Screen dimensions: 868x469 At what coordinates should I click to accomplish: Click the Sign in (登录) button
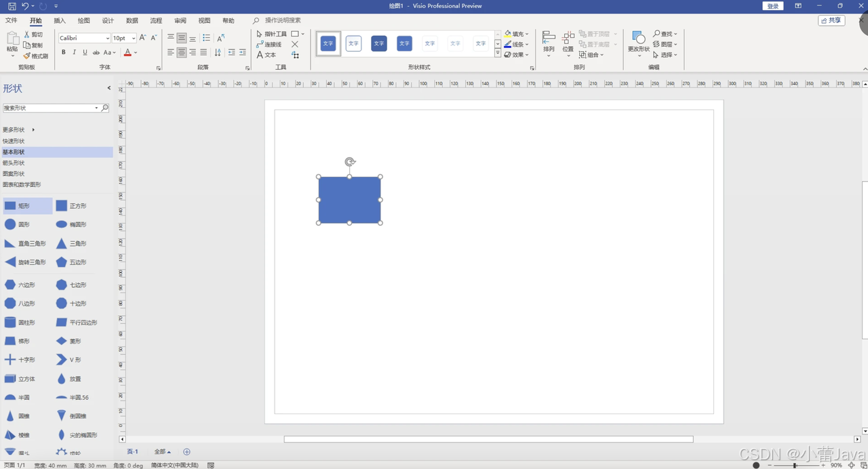pyautogui.click(x=773, y=6)
